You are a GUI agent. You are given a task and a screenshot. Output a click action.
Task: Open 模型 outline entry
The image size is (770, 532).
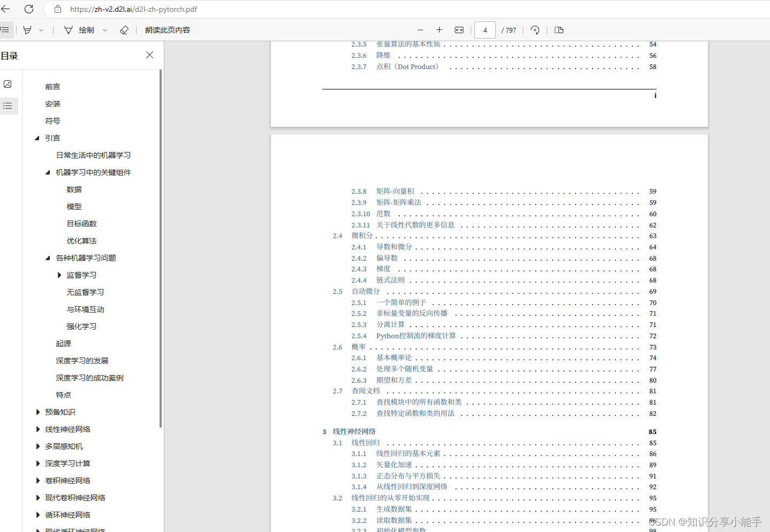(74, 207)
